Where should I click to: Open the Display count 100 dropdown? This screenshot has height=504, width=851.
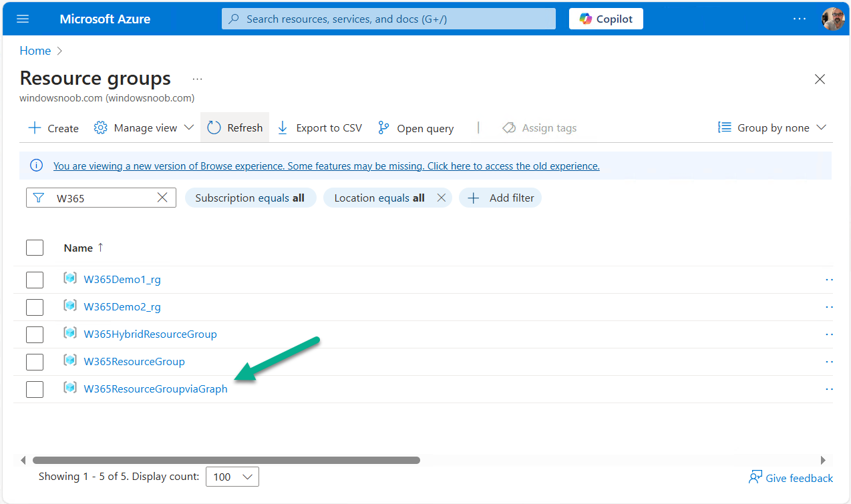232,477
